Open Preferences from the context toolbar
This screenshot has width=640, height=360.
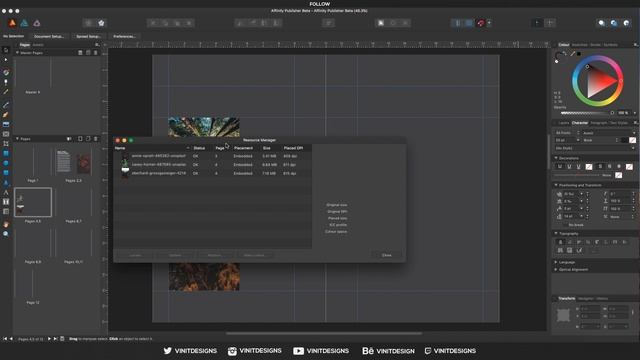point(124,36)
